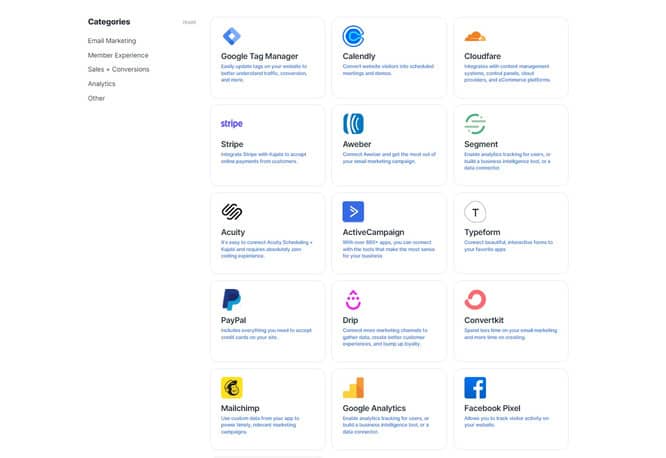The height and width of the screenshot is (458, 666).
Task: Click the description text under ActiveCampaign
Action: (389, 249)
